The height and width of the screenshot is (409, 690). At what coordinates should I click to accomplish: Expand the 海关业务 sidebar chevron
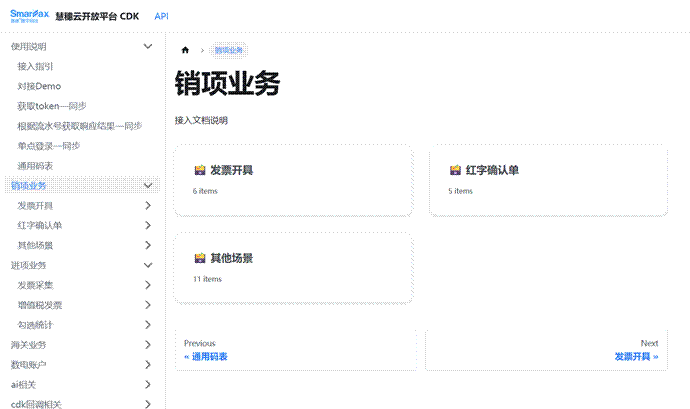[x=148, y=345]
